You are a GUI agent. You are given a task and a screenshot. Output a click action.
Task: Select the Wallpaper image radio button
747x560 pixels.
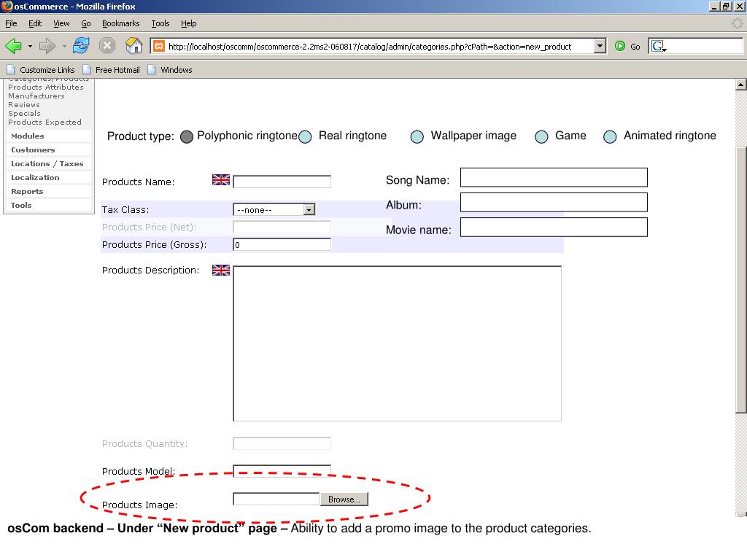click(417, 136)
